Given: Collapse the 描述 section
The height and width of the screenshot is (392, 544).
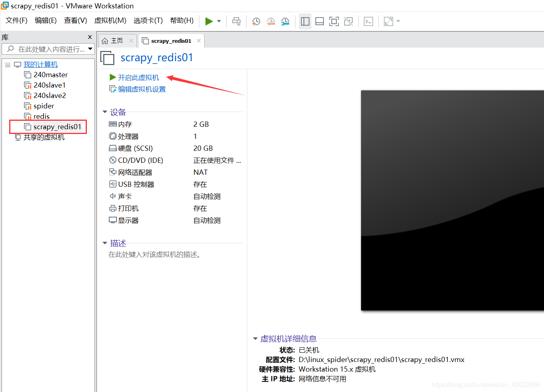Looking at the screenshot, I should (105, 243).
